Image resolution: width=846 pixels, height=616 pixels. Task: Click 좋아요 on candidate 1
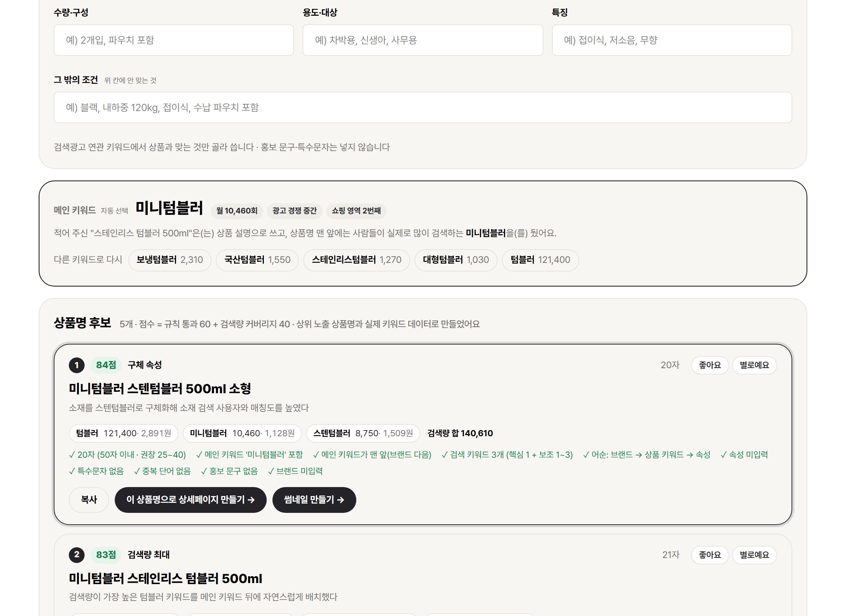[x=710, y=365]
